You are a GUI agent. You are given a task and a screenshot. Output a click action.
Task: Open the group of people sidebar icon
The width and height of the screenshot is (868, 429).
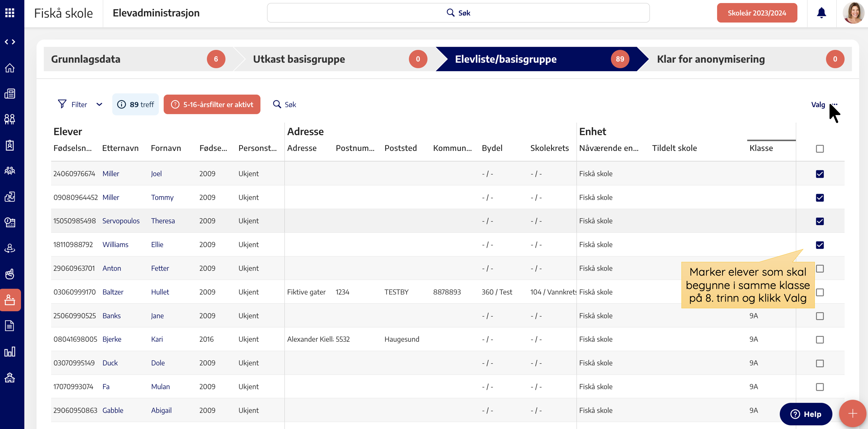10,171
